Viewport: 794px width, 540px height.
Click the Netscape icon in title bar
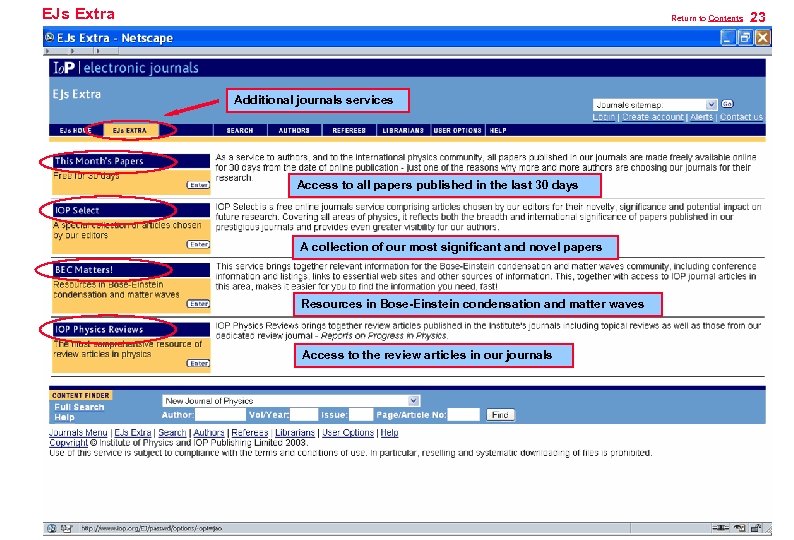(50, 37)
